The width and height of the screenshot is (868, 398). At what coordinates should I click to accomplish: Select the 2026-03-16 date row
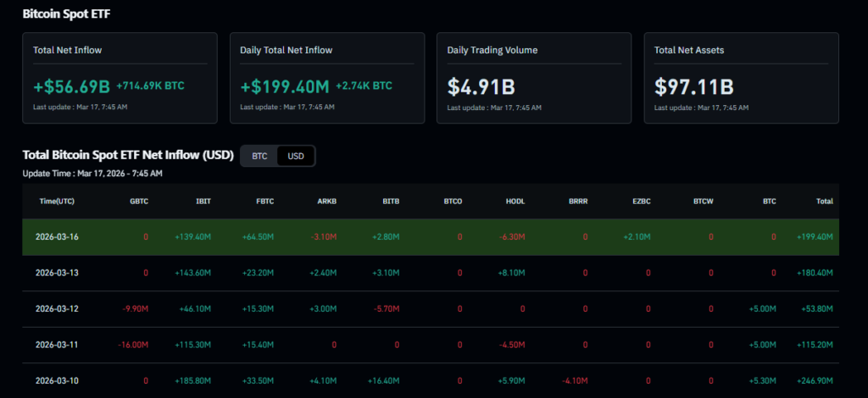[430, 236]
